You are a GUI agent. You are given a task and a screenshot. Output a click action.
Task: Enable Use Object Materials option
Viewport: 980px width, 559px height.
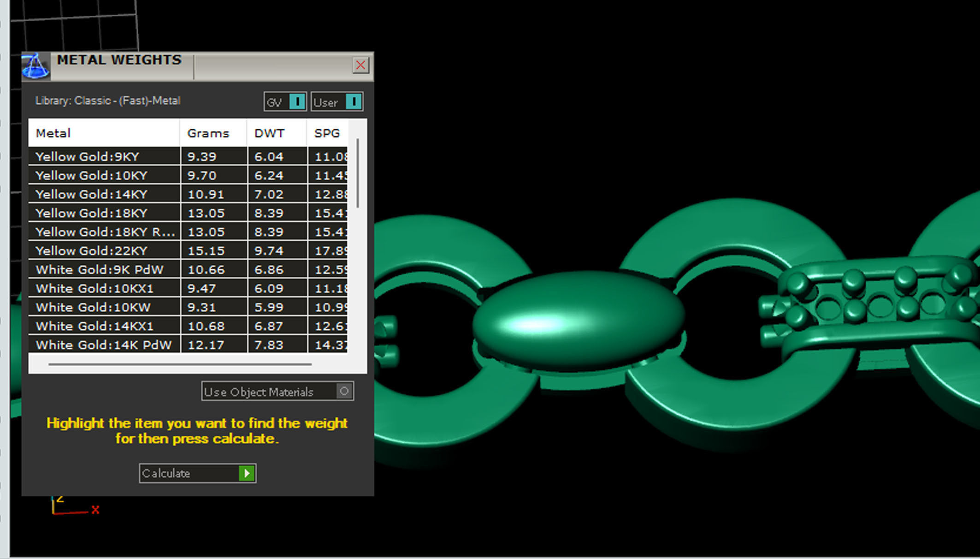click(x=344, y=391)
